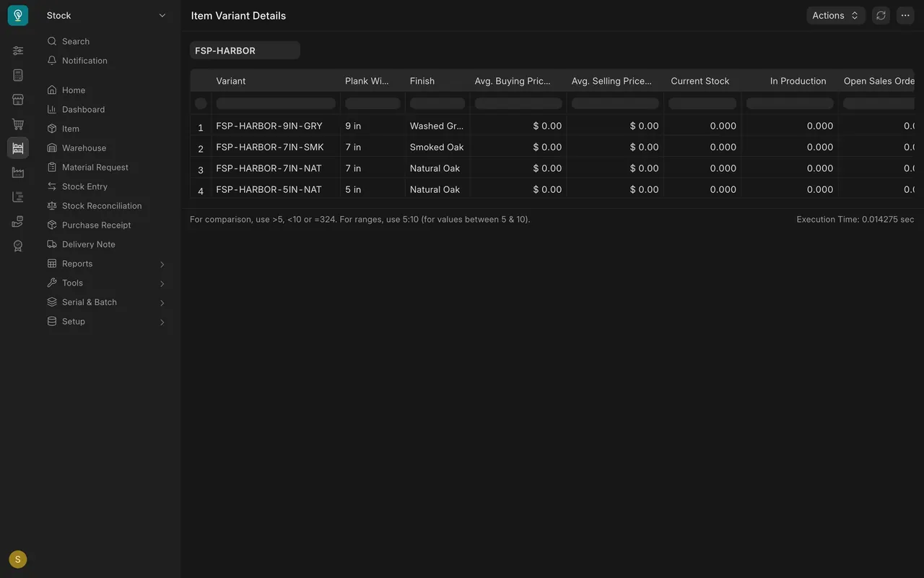Open the Gantt chart projects icon in the left rail
This screenshot has width=924, height=578.
tap(18, 197)
